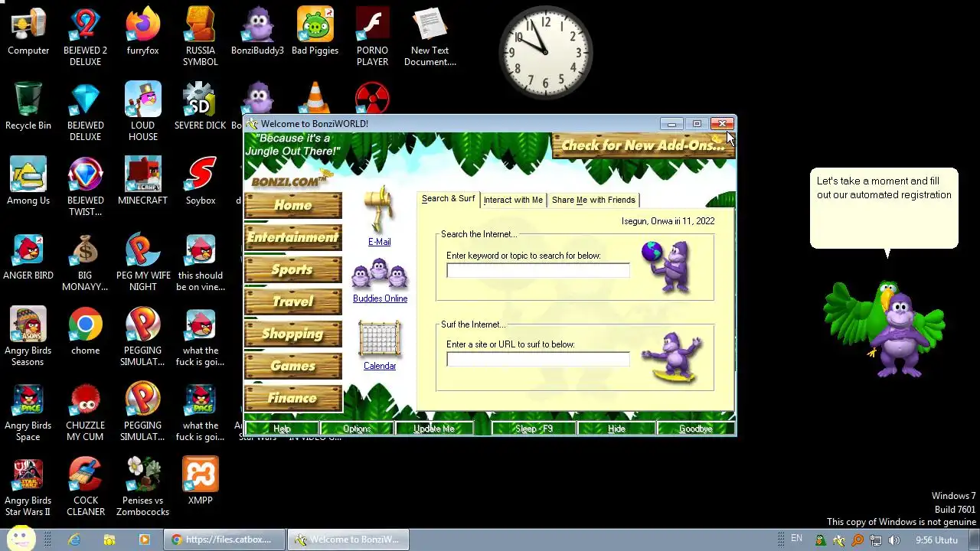This screenshot has height=551, width=980.
Task: Open the Calendar grid icon
Action: (380, 340)
